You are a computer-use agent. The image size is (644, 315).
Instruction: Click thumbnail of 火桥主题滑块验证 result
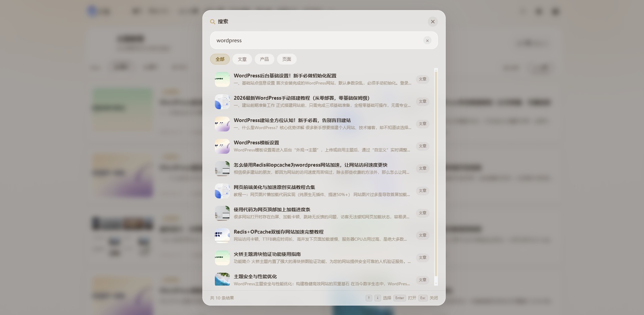coord(222,258)
